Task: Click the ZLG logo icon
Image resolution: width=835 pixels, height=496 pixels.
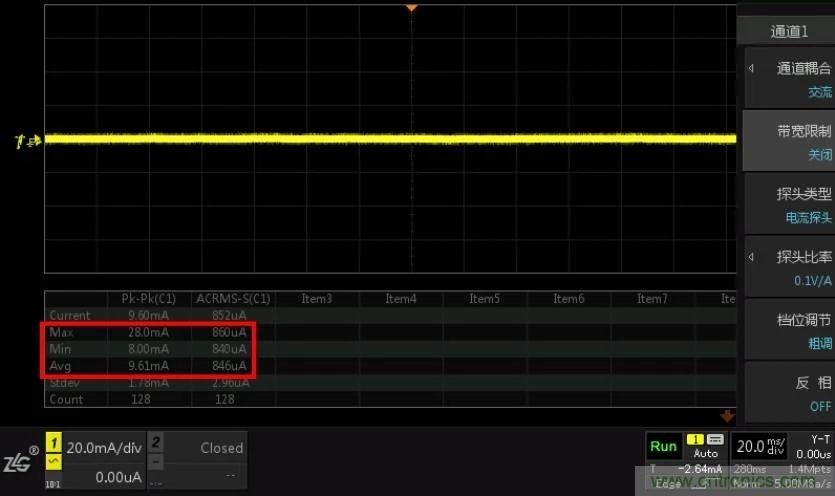Action: 20,460
